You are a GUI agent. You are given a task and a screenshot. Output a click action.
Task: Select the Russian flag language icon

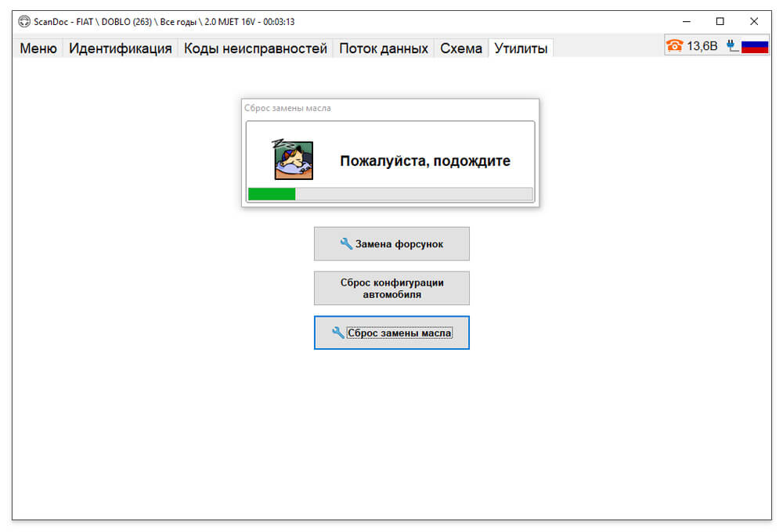[x=755, y=46]
